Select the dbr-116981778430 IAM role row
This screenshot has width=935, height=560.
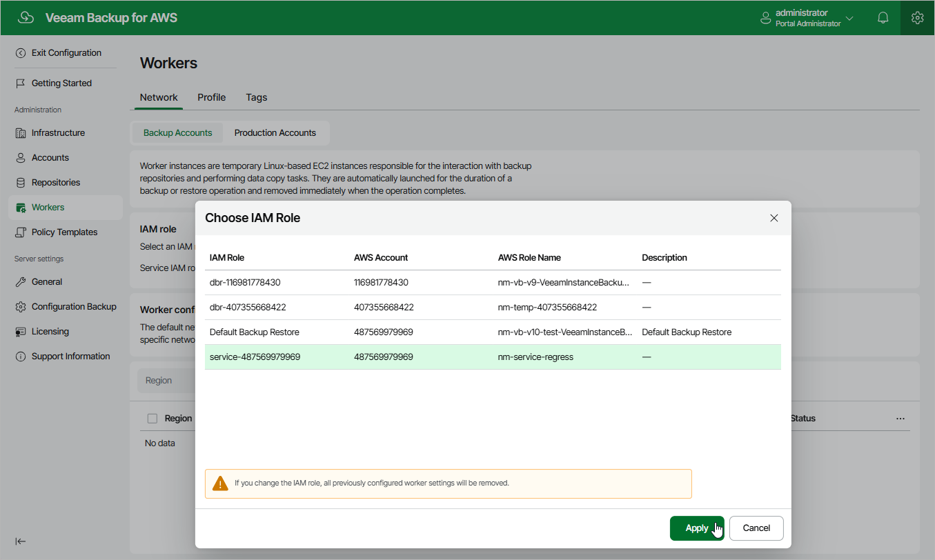pos(493,283)
